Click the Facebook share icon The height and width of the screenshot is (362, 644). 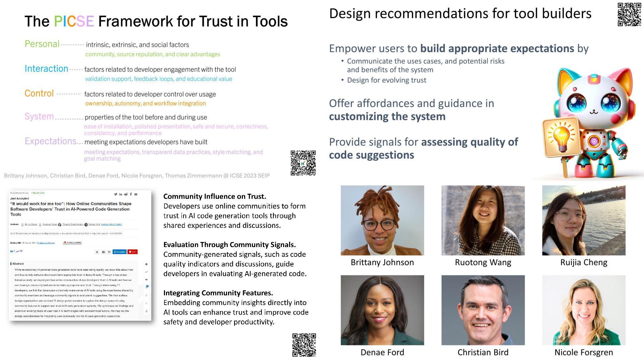[131, 194]
